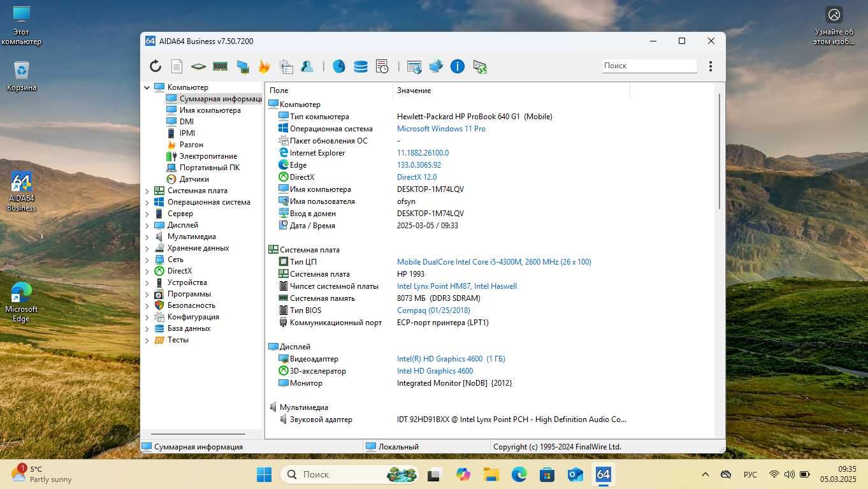Focus the Поиск field in AIDA64 toolbar

649,66
